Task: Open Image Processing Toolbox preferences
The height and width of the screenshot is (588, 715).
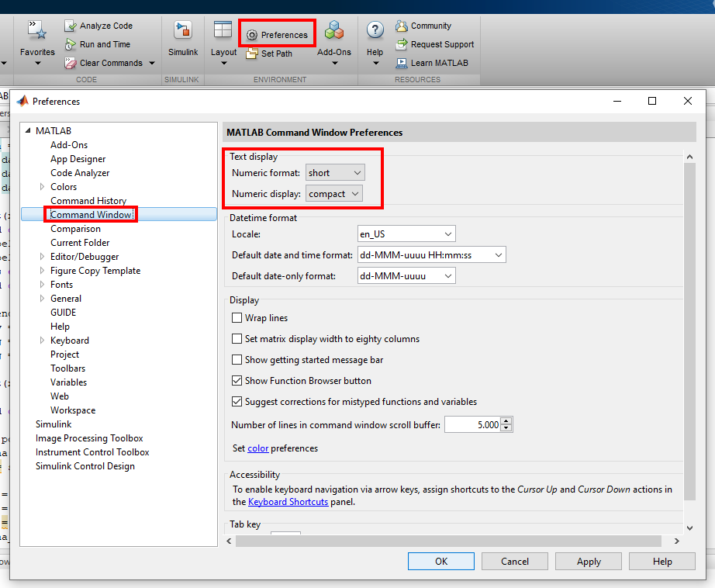Action: [x=89, y=438]
